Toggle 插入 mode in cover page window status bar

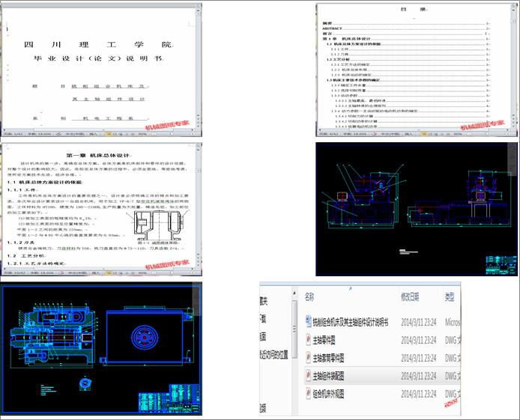click(x=94, y=134)
